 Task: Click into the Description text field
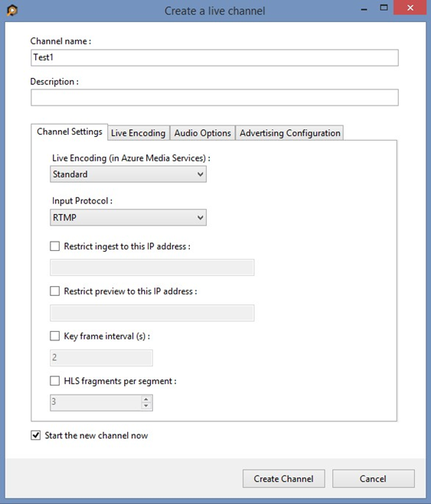[x=214, y=97]
